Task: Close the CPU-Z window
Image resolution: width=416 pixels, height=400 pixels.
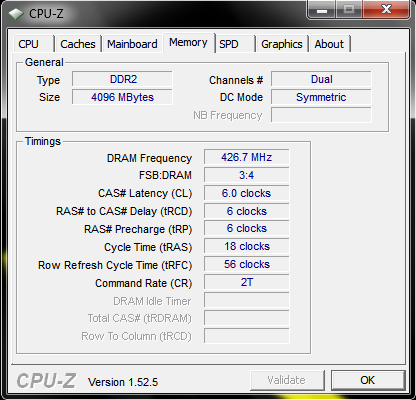Action: coord(386,9)
